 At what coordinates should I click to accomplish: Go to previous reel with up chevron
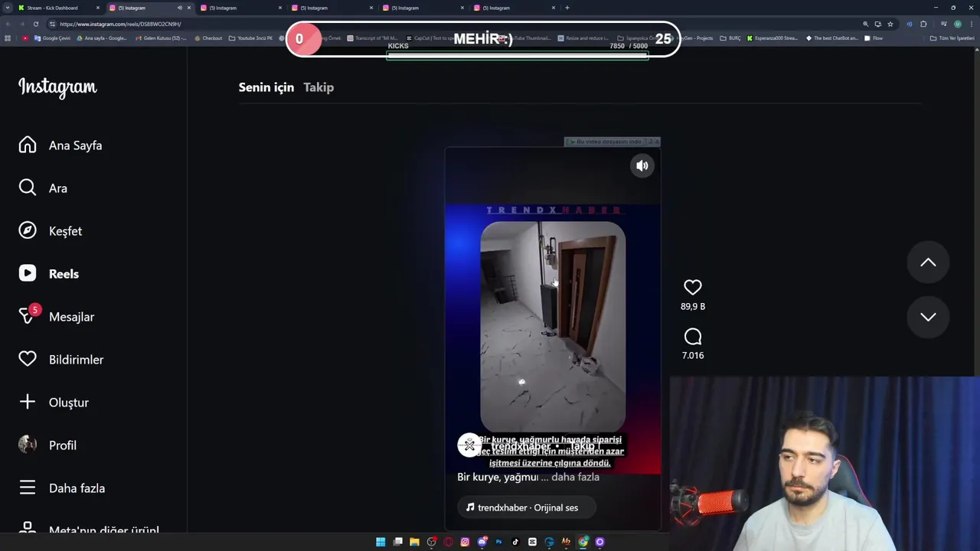pos(928,262)
